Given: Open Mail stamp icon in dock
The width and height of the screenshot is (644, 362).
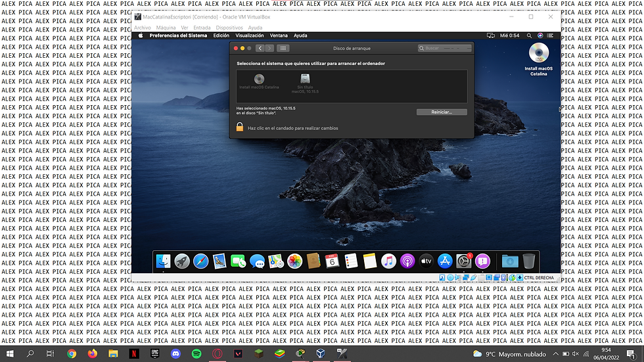Looking at the screenshot, I should (219, 261).
